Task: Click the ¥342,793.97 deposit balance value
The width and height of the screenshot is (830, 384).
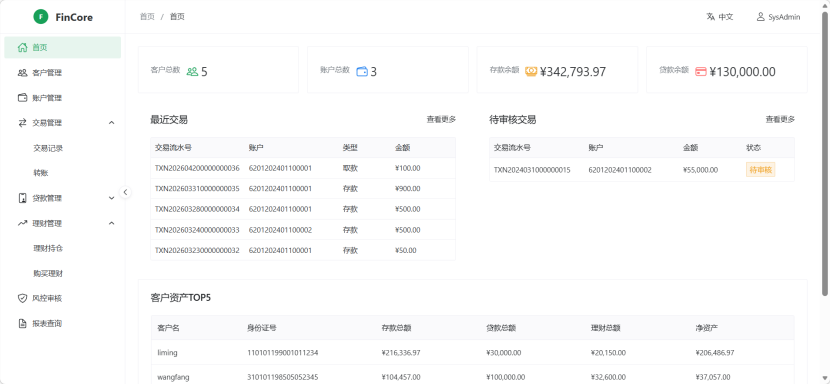Action: point(573,72)
